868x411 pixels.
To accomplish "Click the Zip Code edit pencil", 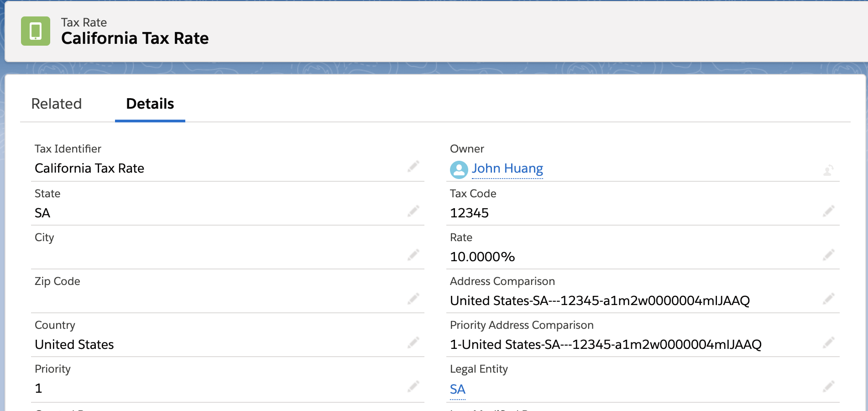I will (413, 299).
